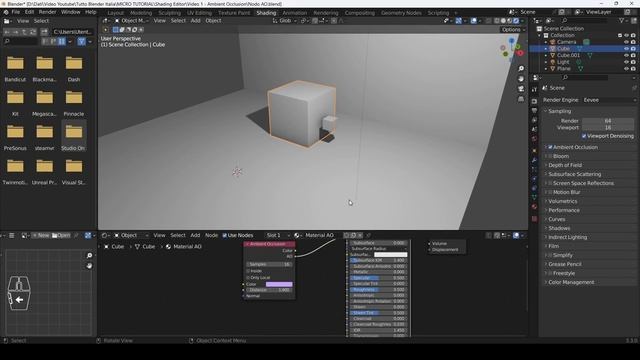Toggle viewport gizmos icon
Image resolution: width=640 pixels, height=360 pixels.
pyautogui.click(x=458, y=21)
